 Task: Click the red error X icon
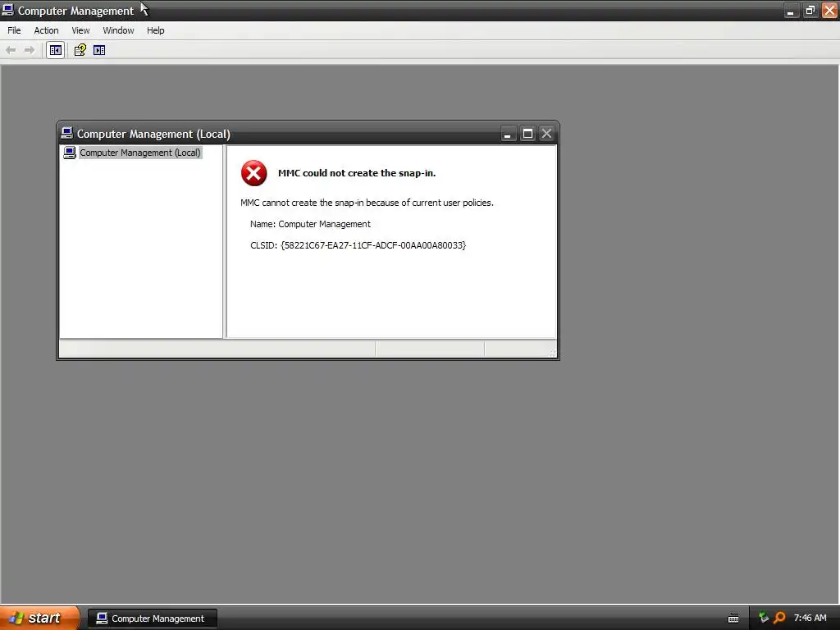point(254,173)
